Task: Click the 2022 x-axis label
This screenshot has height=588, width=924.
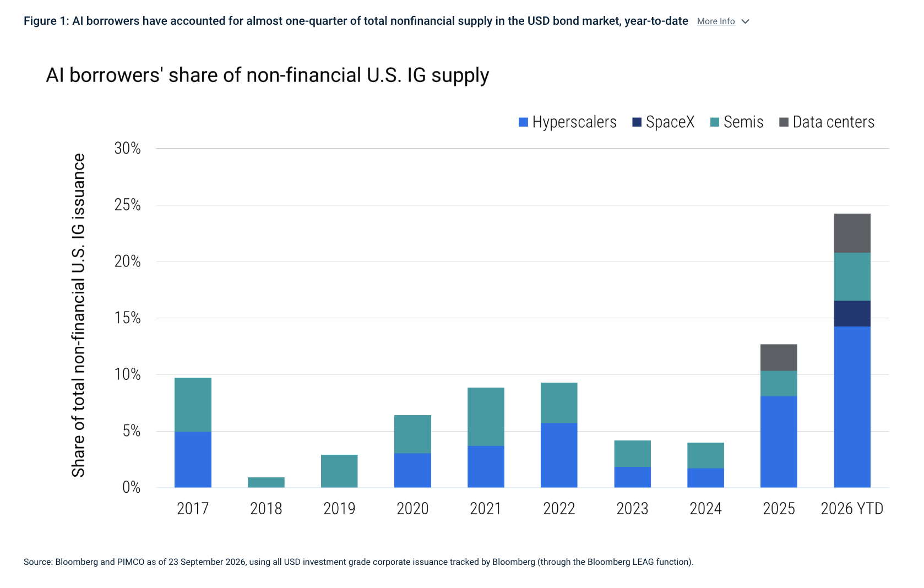Action: 559,508
